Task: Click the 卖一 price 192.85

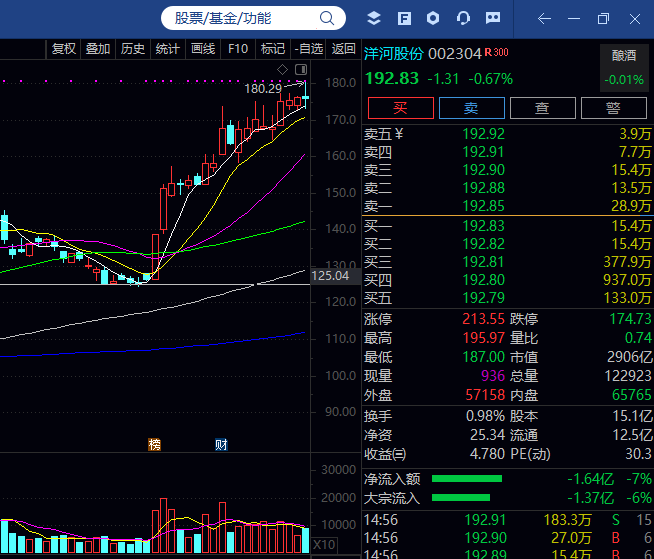Action: click(x=483, y=206)
